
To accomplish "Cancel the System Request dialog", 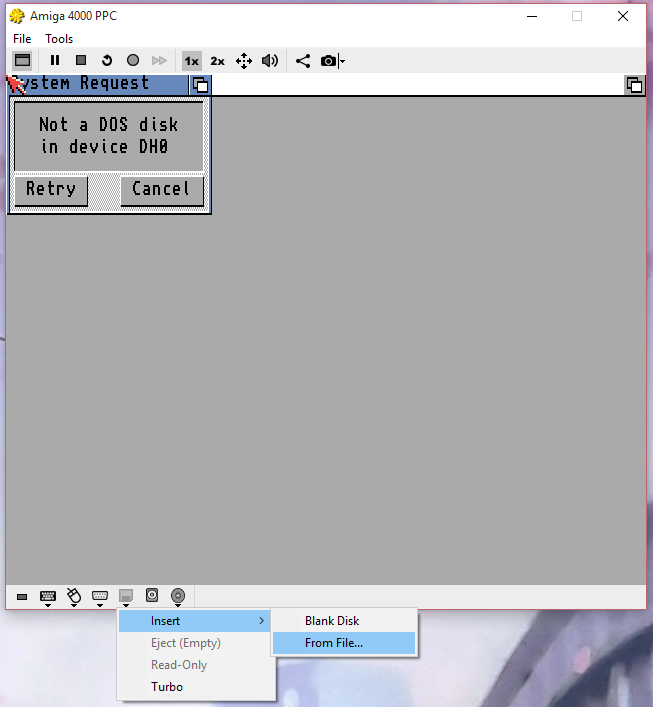I will pos(162,191).
